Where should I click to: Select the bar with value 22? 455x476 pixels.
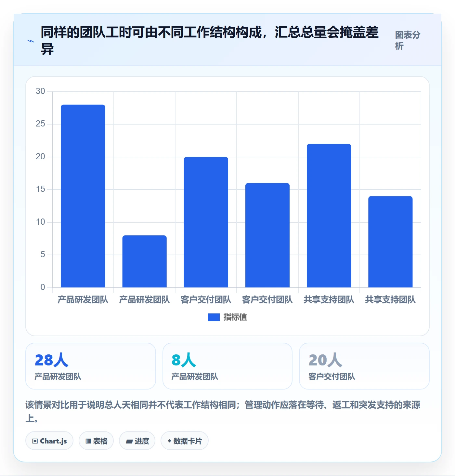click(329, 216)
